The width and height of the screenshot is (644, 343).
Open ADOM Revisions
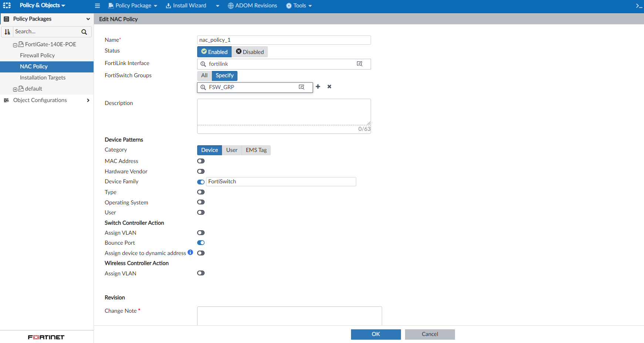click(252, 6)
